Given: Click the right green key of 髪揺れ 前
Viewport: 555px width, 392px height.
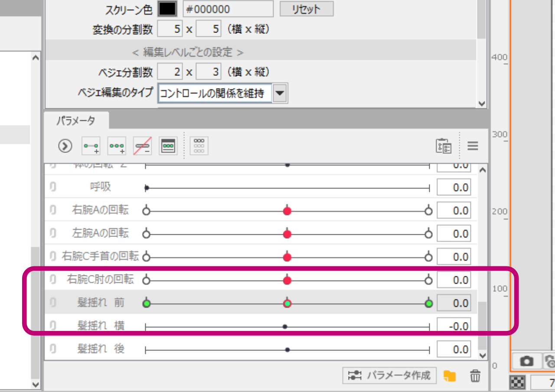Looking at the screenshot, I should click(x=429, y=304).
